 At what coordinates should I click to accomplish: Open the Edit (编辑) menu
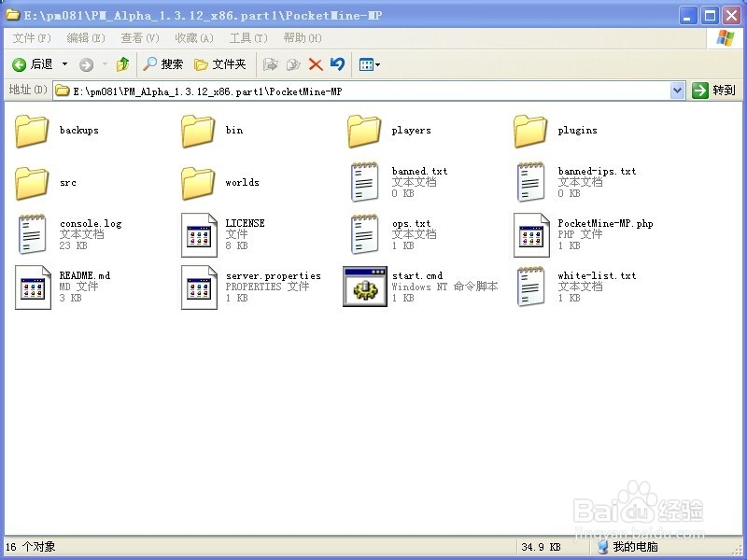tap(86, 38)
